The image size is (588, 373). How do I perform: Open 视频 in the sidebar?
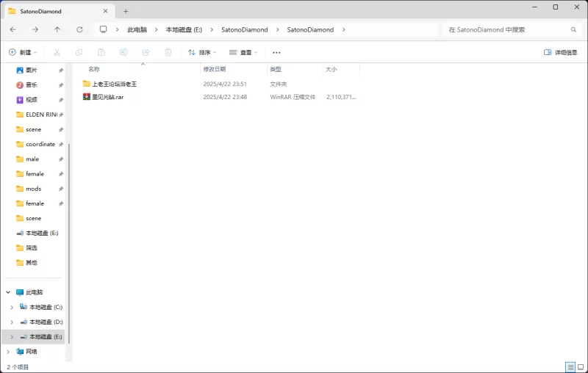click(x=32, y=100)
